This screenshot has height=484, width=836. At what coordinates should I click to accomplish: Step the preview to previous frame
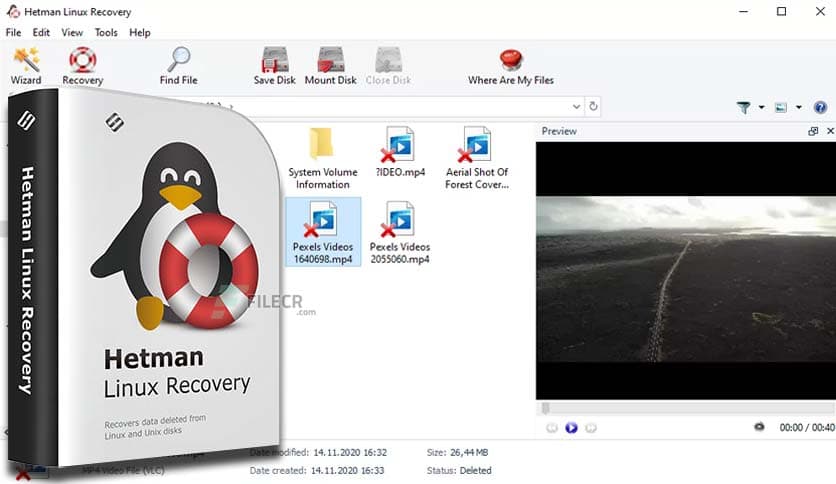(552, 427)
